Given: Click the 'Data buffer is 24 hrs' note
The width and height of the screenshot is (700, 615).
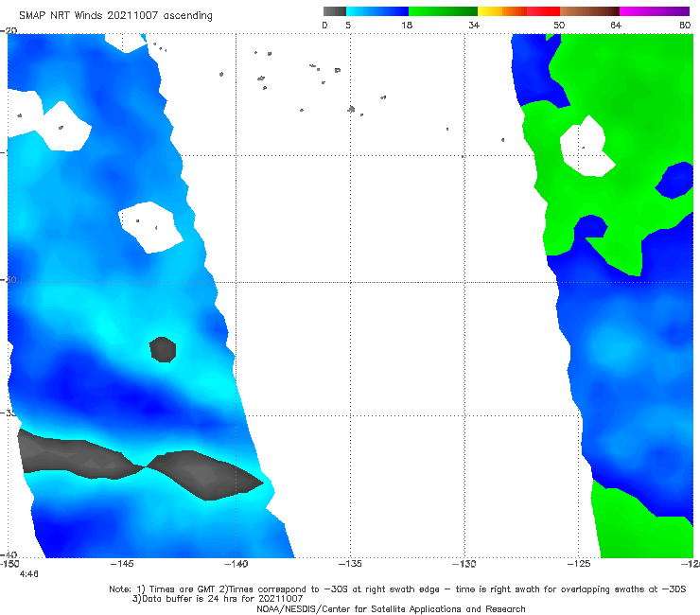Looking at the screenshot, I should point(218,599).
